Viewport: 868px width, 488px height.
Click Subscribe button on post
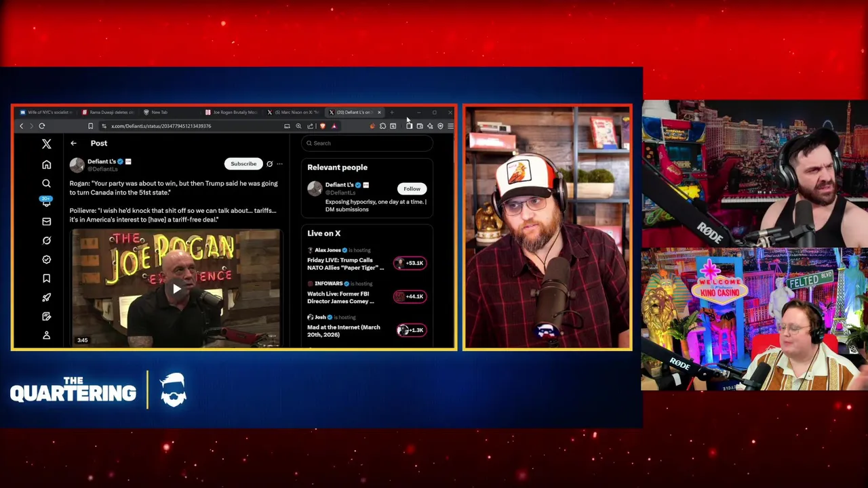[243, 163]
